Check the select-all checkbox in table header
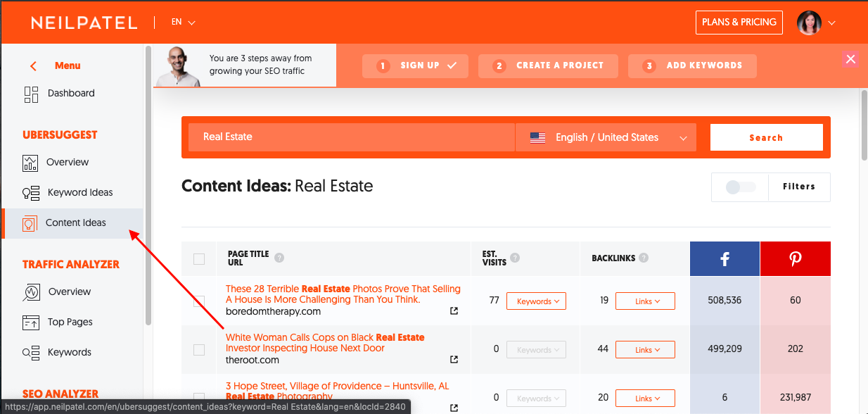The height and width of the screenshot is (414, 868). (x=199, y=259)
